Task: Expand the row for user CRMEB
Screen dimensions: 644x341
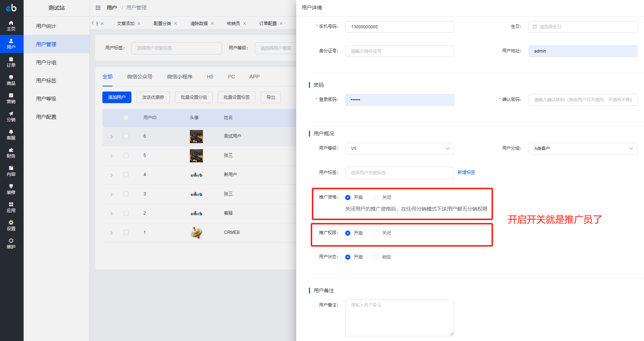Action: (111, 233)
